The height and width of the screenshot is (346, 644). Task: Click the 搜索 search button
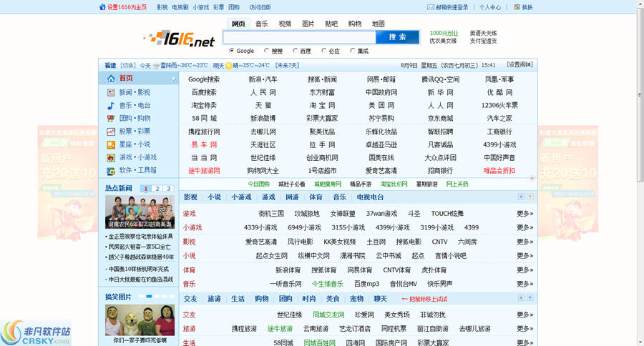(x=398, y=37)
